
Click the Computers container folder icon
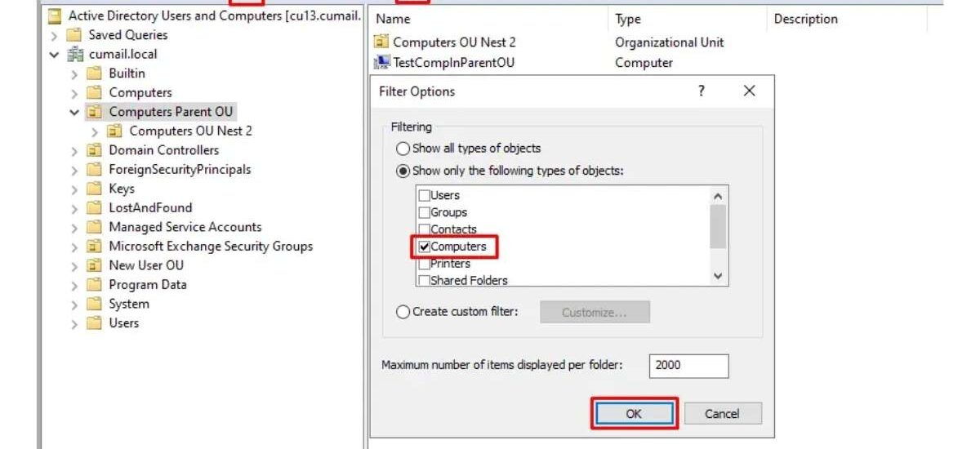[x=95, y=92]
